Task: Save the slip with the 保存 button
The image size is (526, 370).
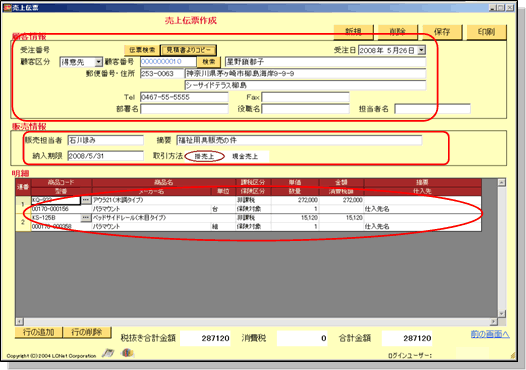Action: coord(442,32)
